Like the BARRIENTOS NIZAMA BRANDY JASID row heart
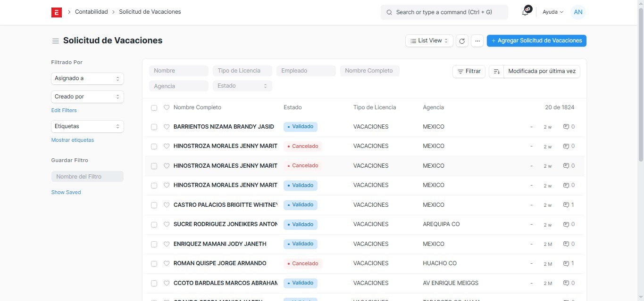This screenshot has height=301, width=644. (167, 127)
